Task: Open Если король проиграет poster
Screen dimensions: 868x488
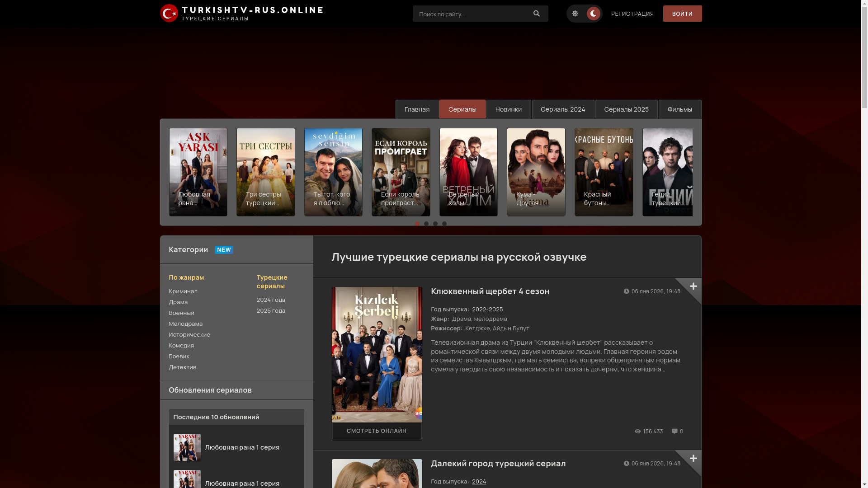Action: pyautogui.click(x=401, y=172)
